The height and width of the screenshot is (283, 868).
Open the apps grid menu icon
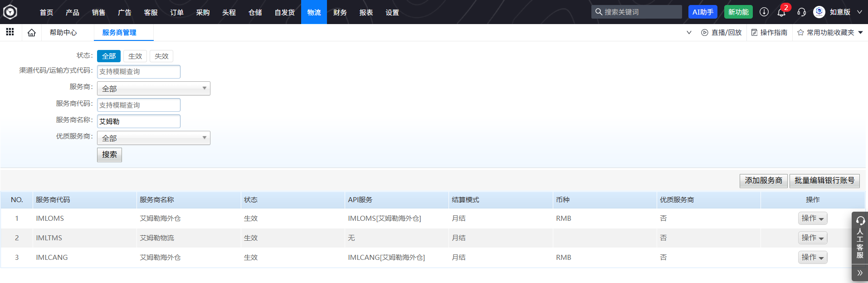[10, 32]
